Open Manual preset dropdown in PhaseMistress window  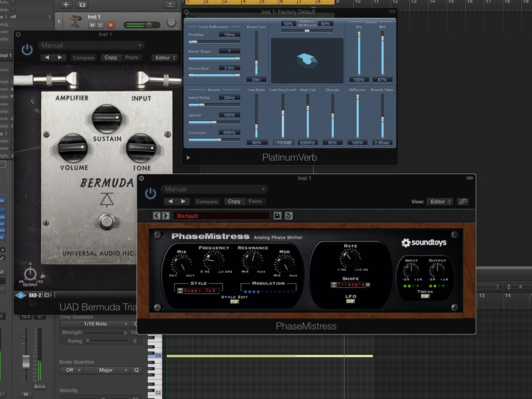pos(214,189)
